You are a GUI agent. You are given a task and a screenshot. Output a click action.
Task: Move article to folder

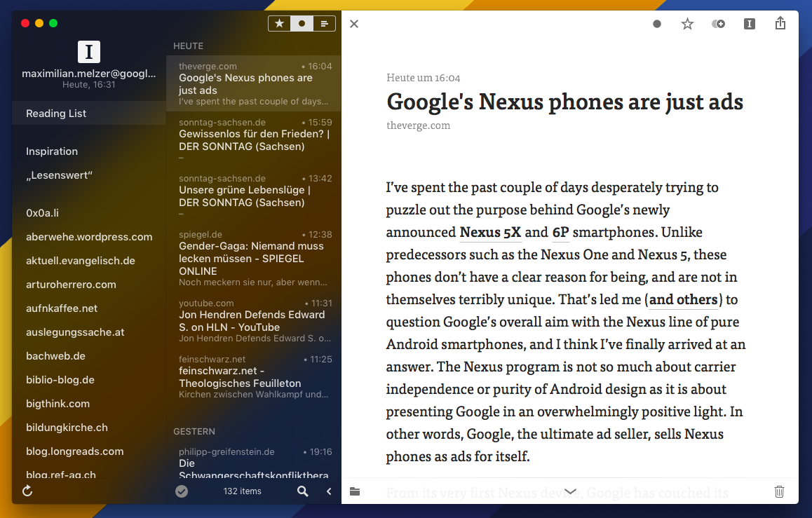pos(355,491)
